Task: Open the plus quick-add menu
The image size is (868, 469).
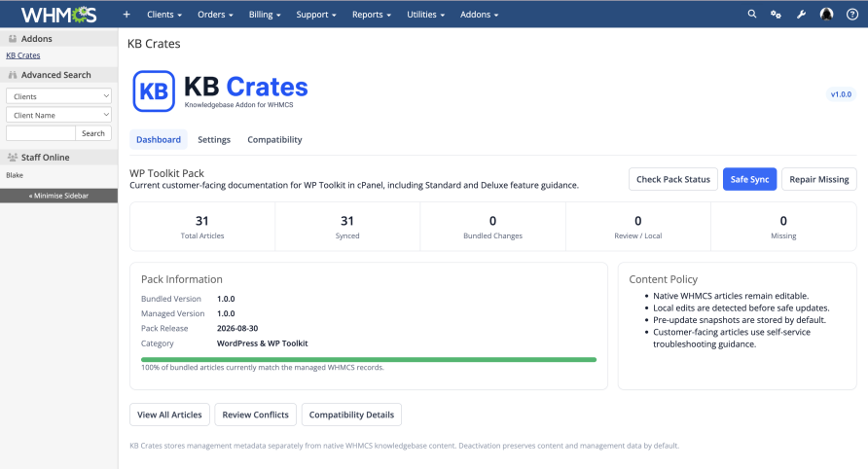Action: click(x=127, y=15)
